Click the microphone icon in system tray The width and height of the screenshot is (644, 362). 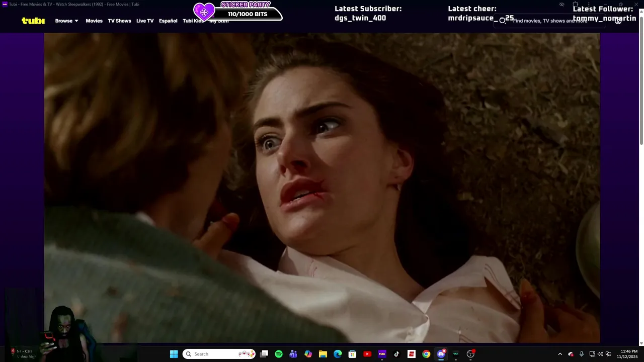[x=582, y=354]
